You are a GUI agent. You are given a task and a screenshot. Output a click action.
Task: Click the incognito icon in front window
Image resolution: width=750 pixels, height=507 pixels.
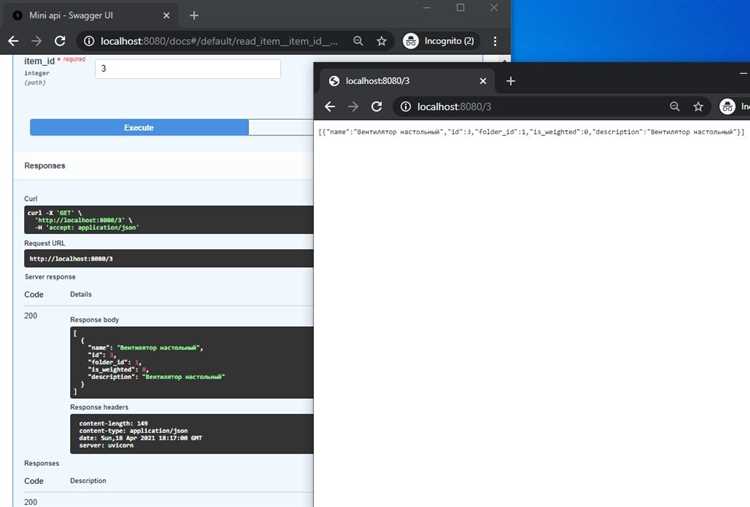[x=727, y=107]
